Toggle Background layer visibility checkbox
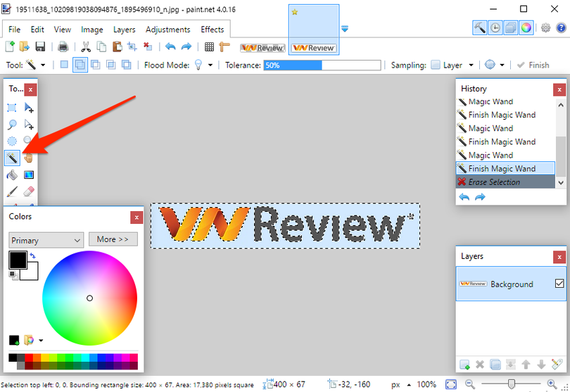The height and width of the screenshot is (392, 570). click(x=559, y=284)
